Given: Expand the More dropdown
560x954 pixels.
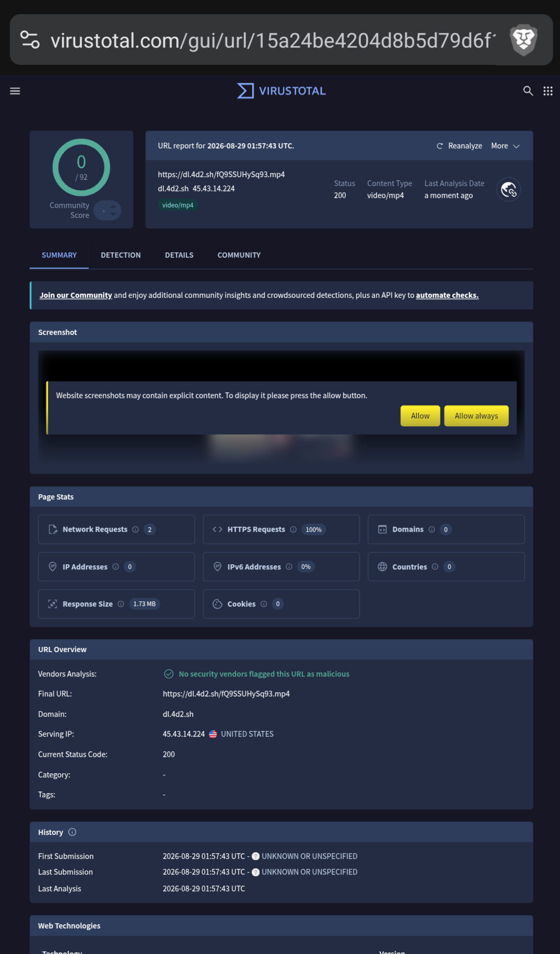Looking at the screenshot, I should point(505,146).
